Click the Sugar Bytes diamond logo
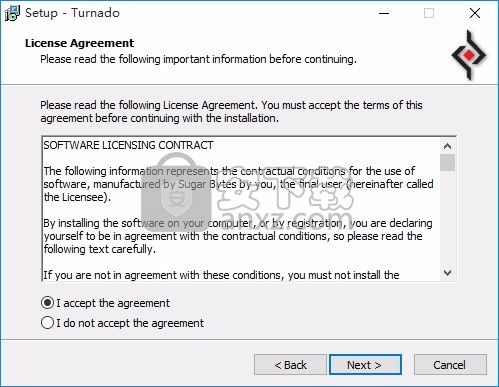Screen dimensions: 499x387 469,55
